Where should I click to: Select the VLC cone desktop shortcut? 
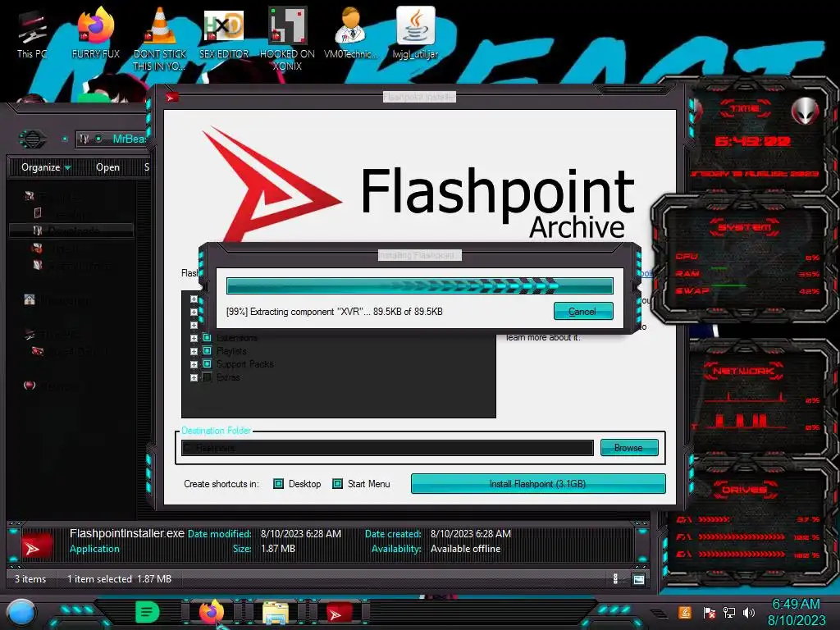coord(159,39)
